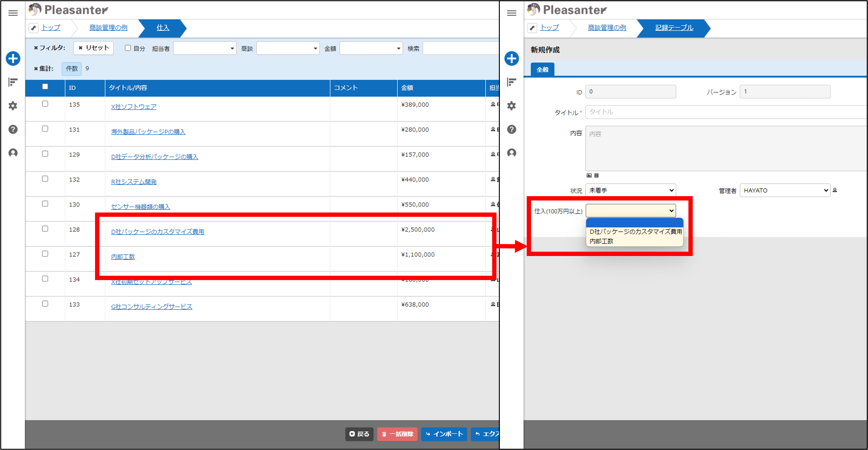The image size is (868, 450).
Task: Open hamburger menu in right 記録テーブル window
Action: [x=512, y=13]
